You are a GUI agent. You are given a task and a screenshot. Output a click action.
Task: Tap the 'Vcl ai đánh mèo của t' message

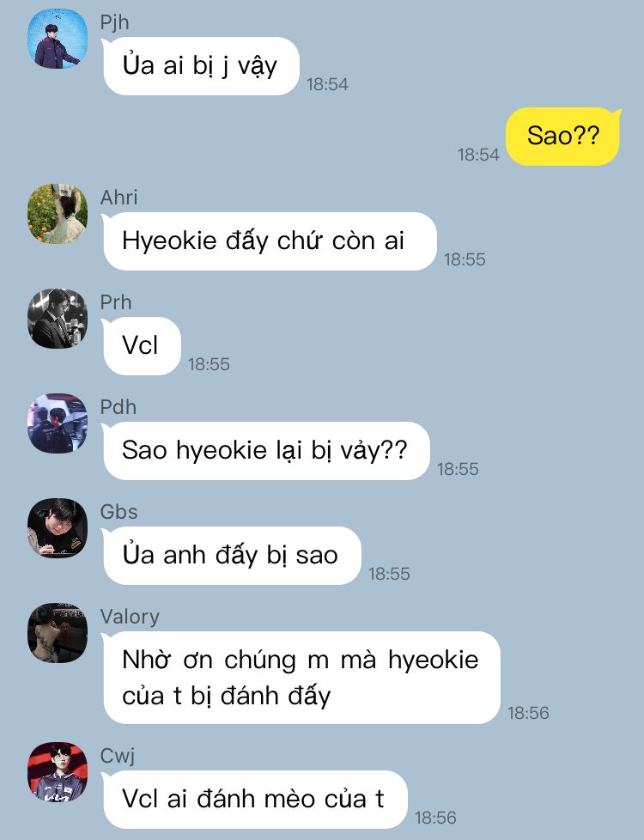pos(254,800)
